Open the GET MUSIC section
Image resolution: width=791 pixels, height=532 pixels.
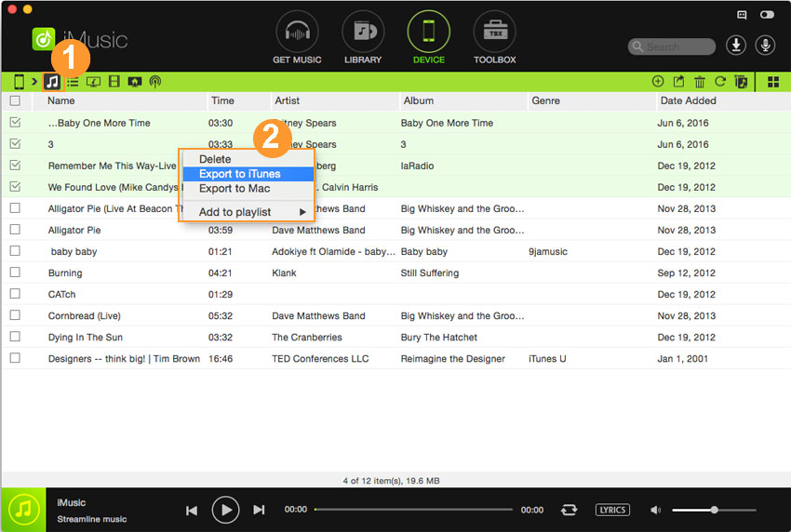(x=297, y=38)
